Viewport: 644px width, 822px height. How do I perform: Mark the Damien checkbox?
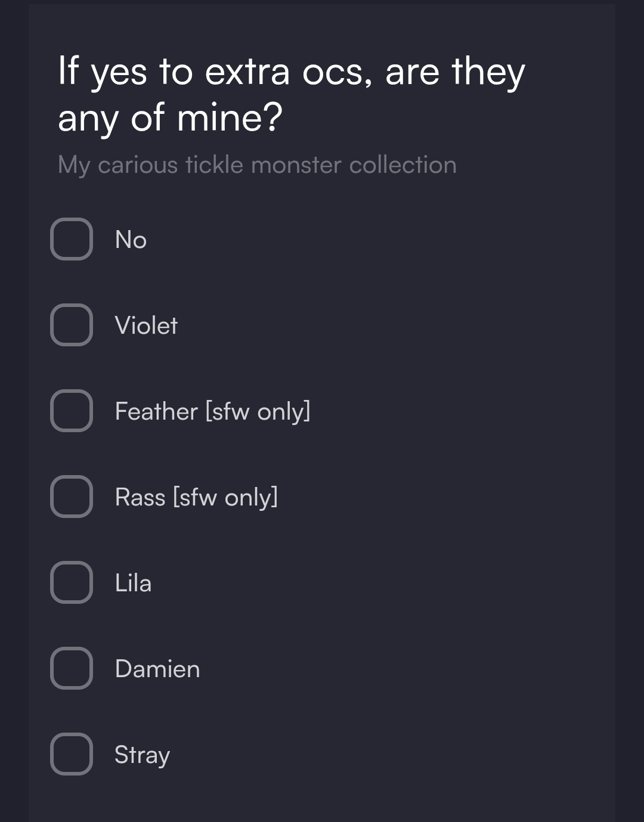tap(72, 668)
